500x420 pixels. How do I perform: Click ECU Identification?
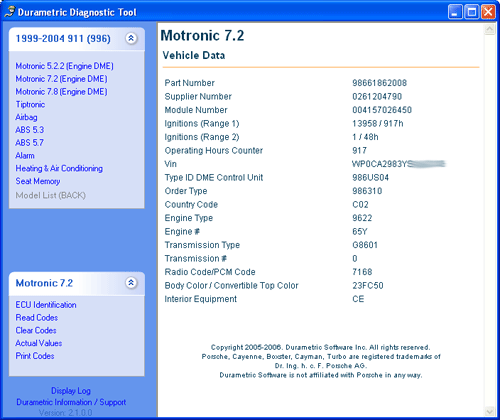[x=46, y=305]
